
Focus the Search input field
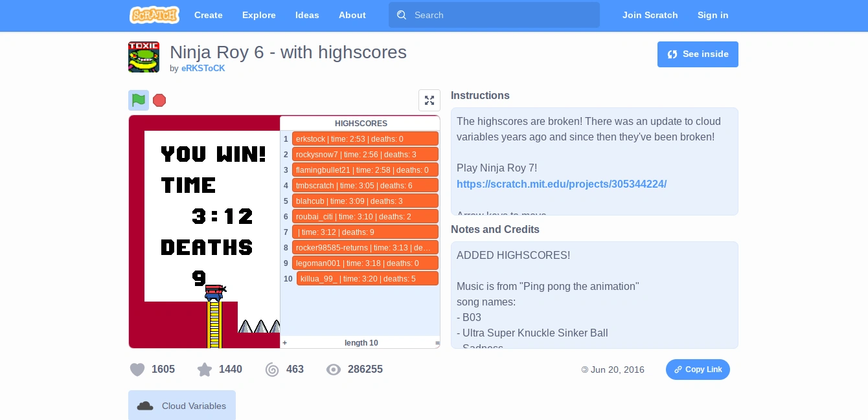pyautogui.click(x=494, y=15)
